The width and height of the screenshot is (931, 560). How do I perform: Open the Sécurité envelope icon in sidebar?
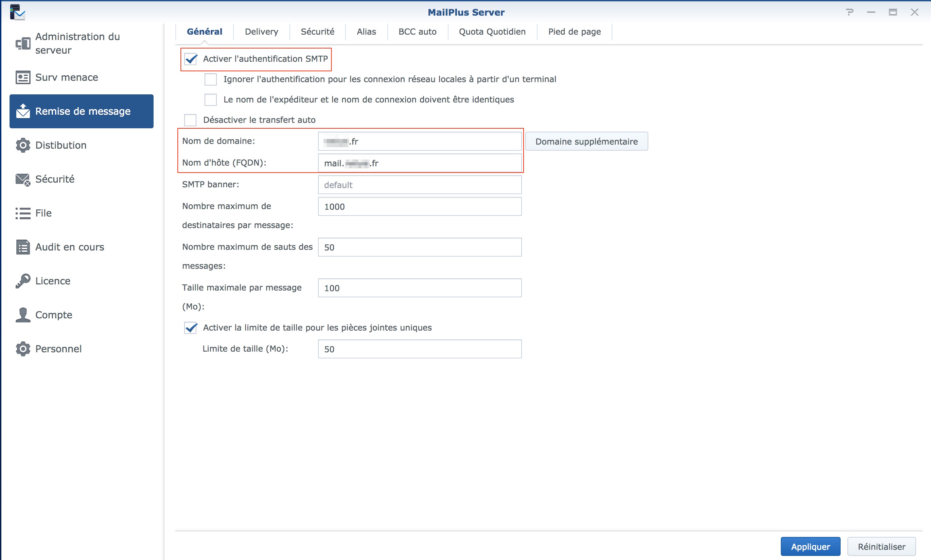23,179
